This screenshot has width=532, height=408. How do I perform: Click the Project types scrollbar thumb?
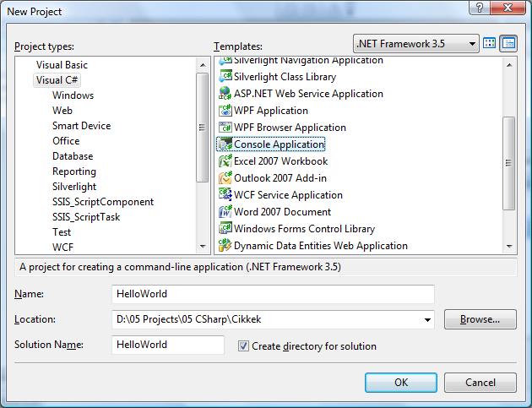pyautogui.click(x=203, y=128)
